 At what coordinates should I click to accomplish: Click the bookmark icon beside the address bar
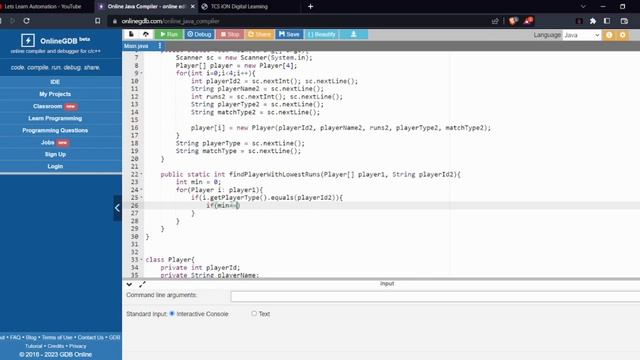pos(98,21)
